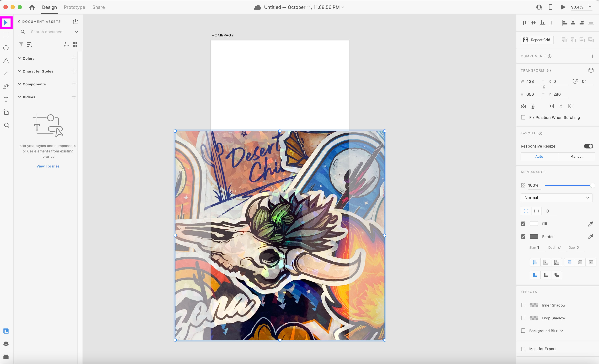Screen dimensions: 599x364
Task: Select the Artboard tool
Action: pyautogui.click(x=6, y=112)
